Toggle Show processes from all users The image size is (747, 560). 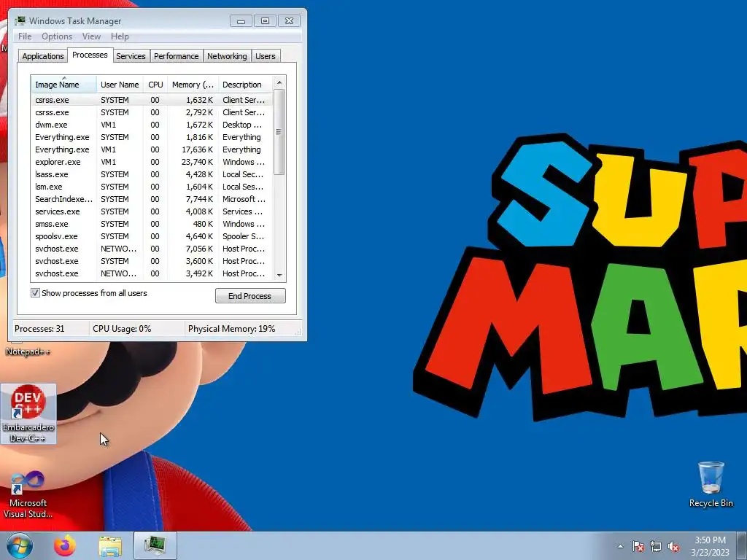point(35,293)
